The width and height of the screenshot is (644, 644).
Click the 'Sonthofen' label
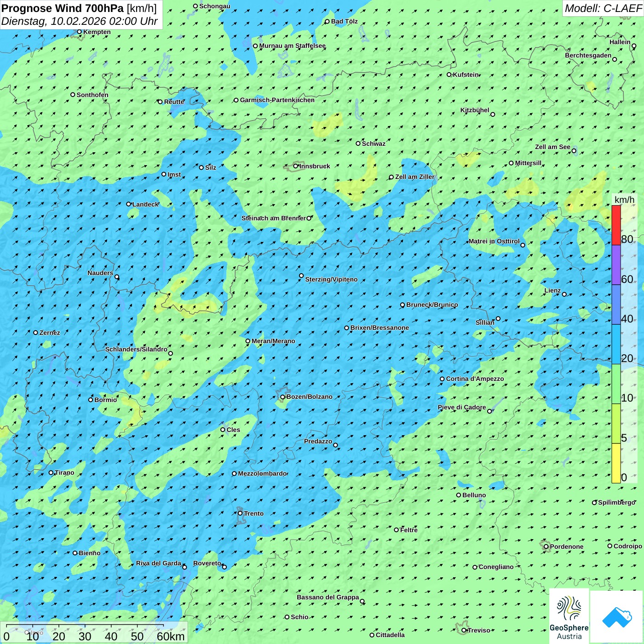coord(92,95)
